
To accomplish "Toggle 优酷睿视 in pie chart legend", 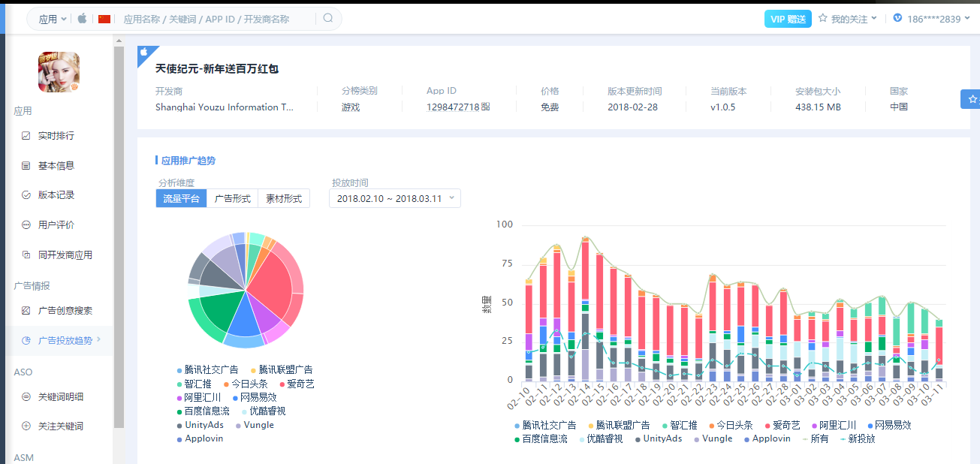I will pyautogui.click(x=263, y=411).
